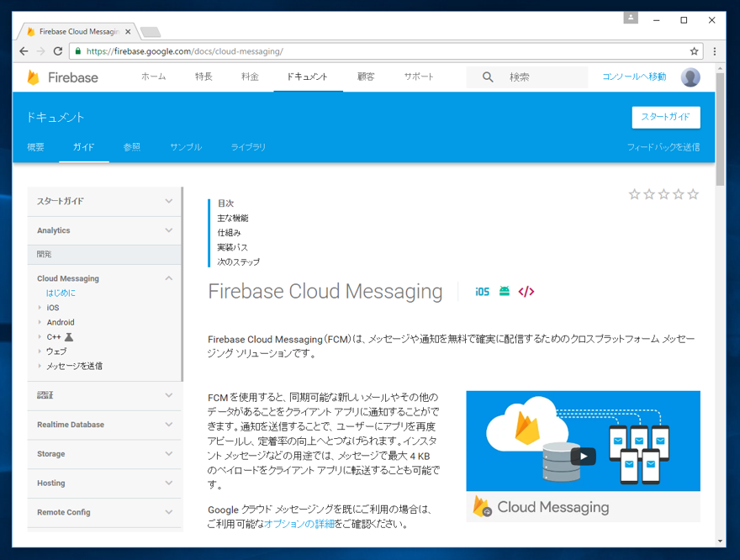
Task: Click コンソールへ移動 link
Action: point(634,77)
